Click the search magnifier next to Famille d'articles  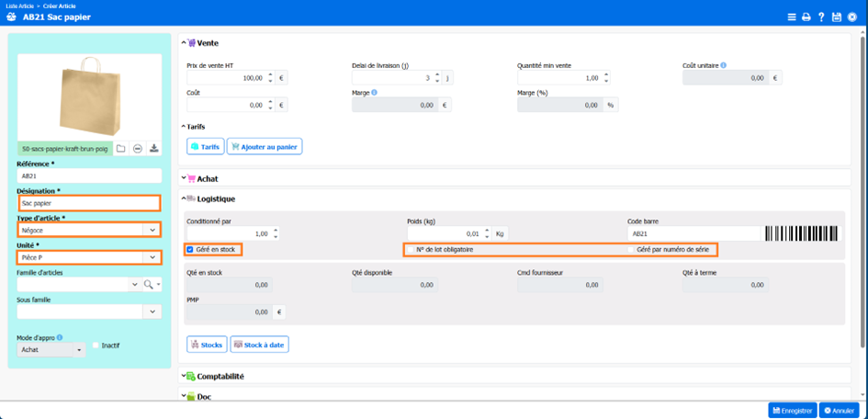[146, 286]
